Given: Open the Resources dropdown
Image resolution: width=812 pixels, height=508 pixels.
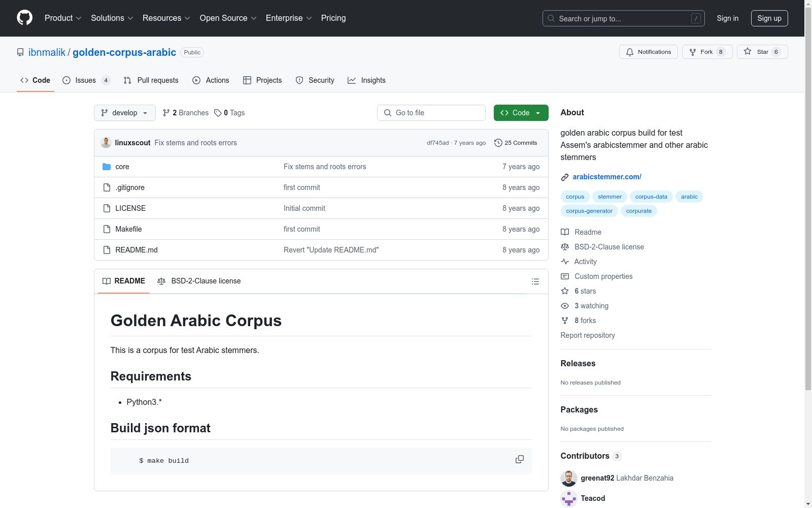Looking at the screenshot, I should click(166, 18).
